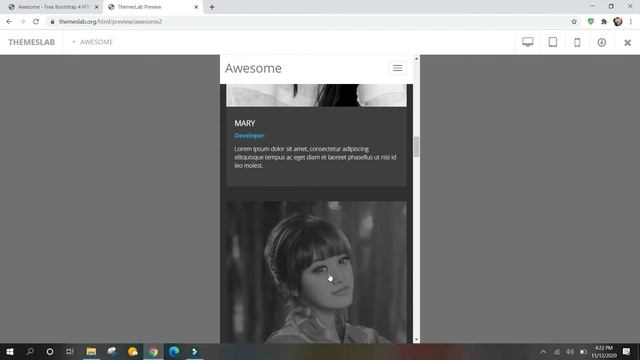Open a new browser tab
This screenshot has height=360, width=640.
[212, 7]
